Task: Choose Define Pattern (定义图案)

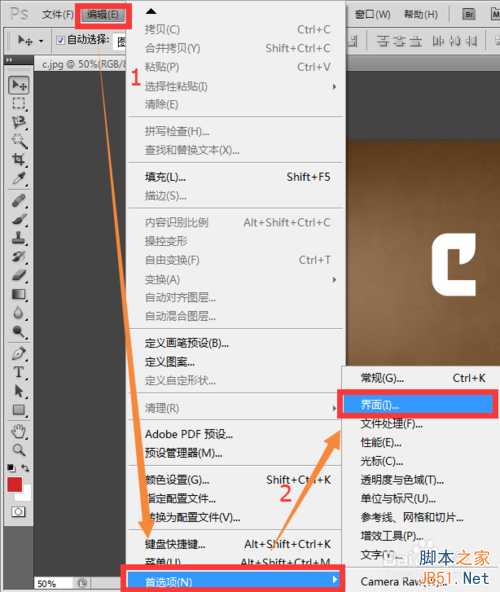Action: click(x=236, y=362)
